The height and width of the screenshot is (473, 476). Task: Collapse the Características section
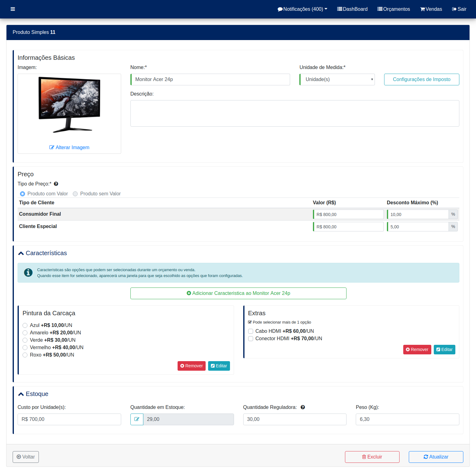[x=21, y=253]
